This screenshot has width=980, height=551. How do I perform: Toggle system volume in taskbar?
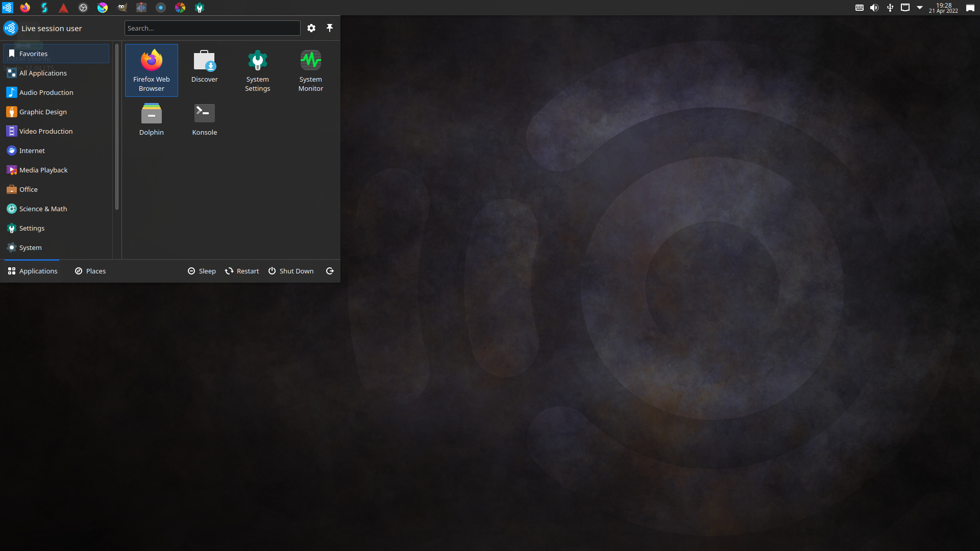point(874,8)
